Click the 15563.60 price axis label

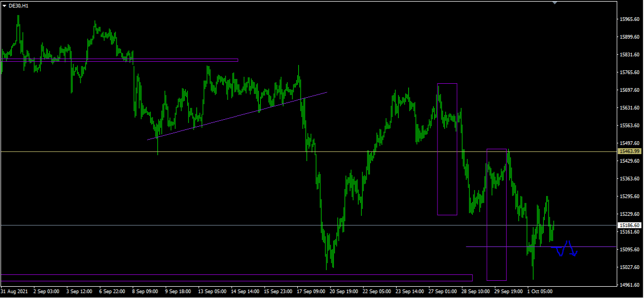click(629, 126)
